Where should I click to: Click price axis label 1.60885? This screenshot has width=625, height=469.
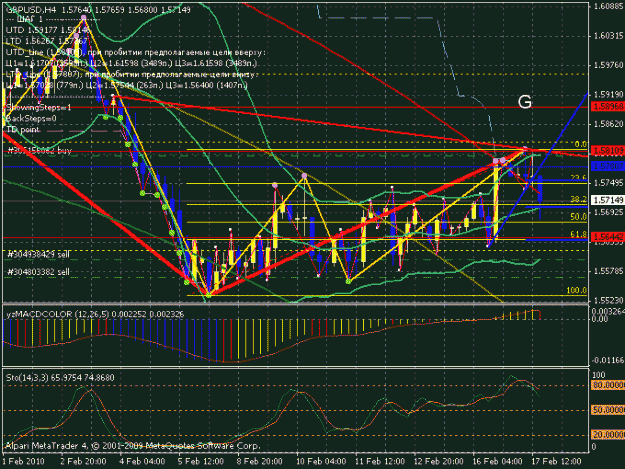[x=609, y=6]
